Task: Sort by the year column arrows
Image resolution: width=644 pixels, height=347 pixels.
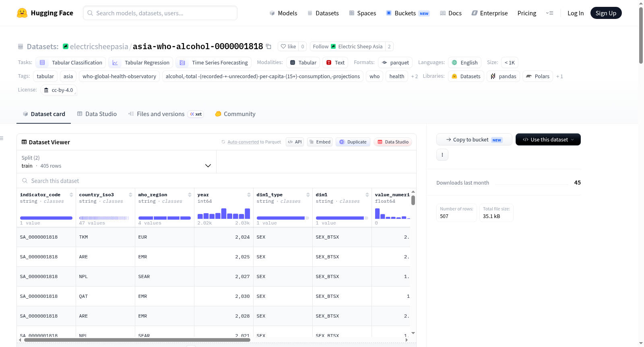Action: coord(249,195)
